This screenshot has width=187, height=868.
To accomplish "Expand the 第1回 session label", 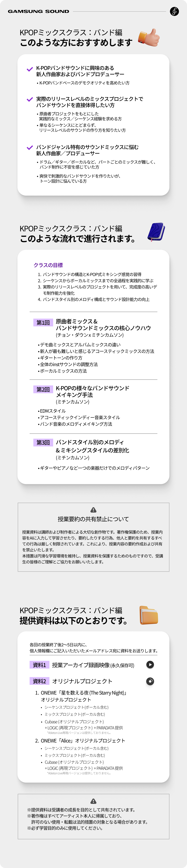I will [x=43, y=323].
